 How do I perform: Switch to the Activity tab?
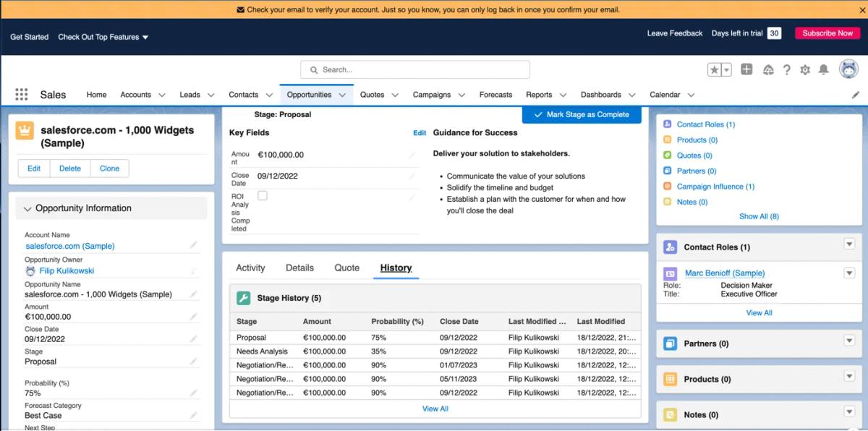coord(250,268)
